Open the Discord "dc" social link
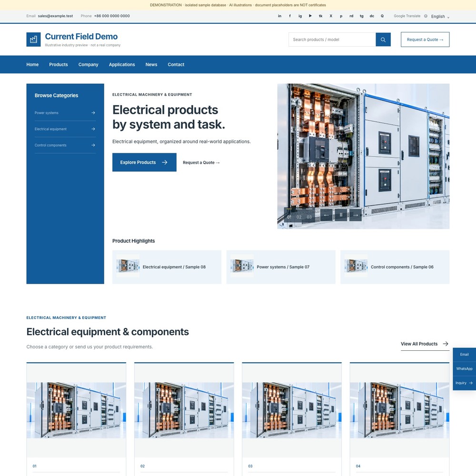The height and width of the screenshot is (476, 476). [x=372, y=16]
